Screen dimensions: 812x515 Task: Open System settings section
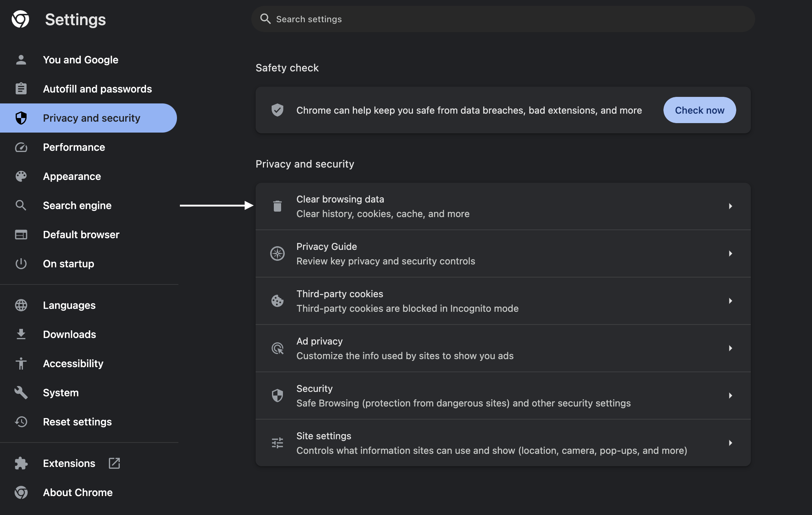[x=88, y=393]
